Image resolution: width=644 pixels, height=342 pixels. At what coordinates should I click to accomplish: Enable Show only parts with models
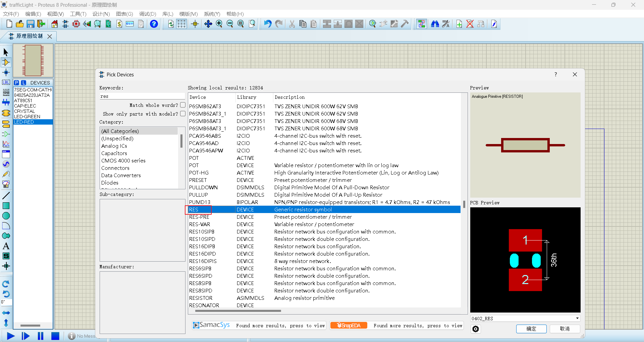183,114
